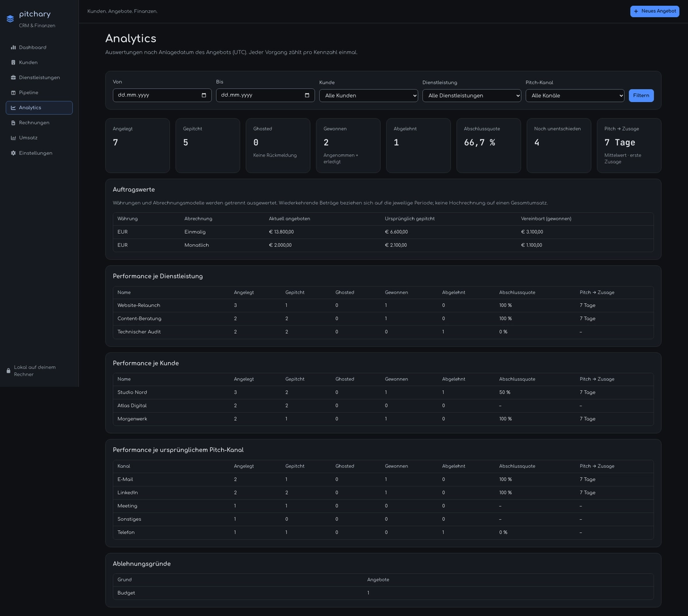Click the 66,7 % Abschlussquote value
688x616 pixels.
coord(480,142)
